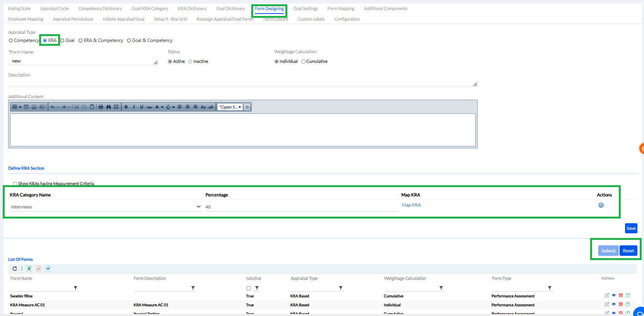
Task: Set form status to Inactive
Action: coord(190,62)
